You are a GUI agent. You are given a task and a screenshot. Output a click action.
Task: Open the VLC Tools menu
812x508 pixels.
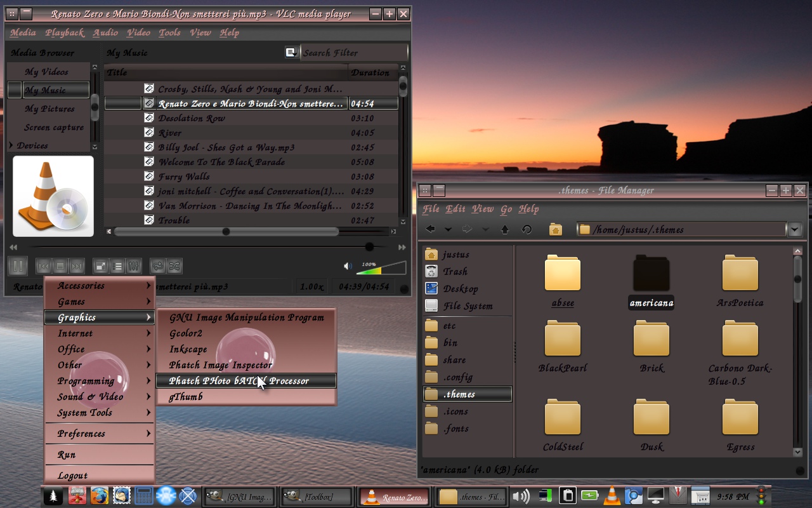(x=170, y=32)
